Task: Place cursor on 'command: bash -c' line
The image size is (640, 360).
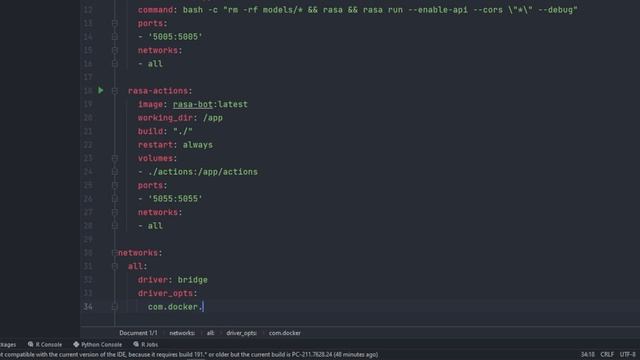Action: [x=358, y=10]
